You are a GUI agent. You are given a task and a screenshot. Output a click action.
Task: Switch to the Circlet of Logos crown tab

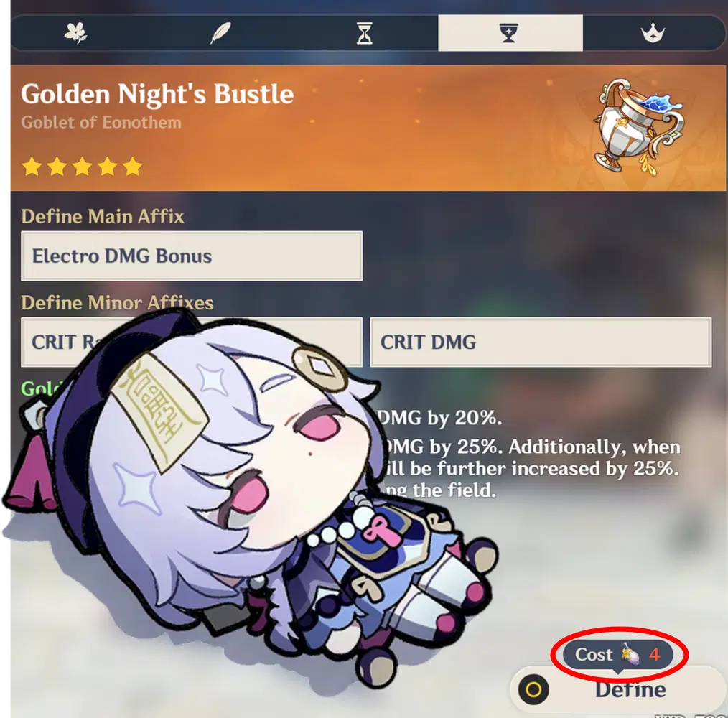click(x=653, y=33)
